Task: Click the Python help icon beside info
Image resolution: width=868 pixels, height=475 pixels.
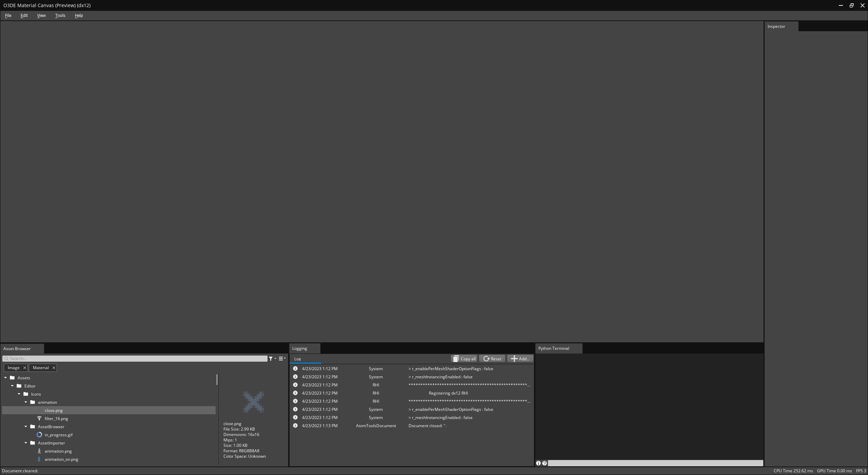Action: pyautogui.click(x=544, y=463)
